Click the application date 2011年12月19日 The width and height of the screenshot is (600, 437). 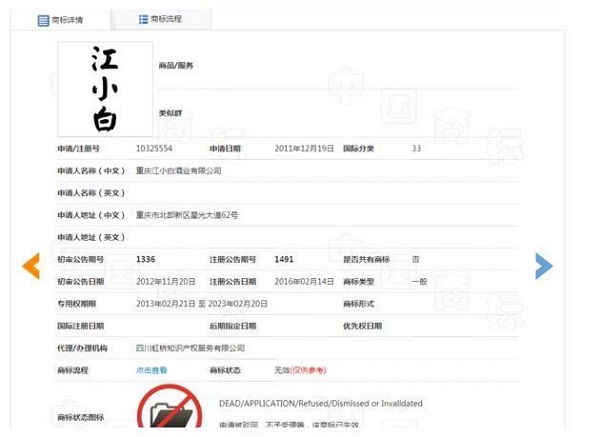pos(304,148)
